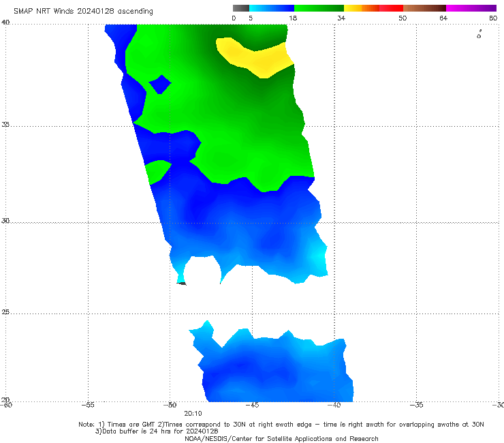The image size is (504, 443).
Task: Click the title 'SMAP NRT Winds 20240128 ascending'
Action: click(x=83, y=12)
